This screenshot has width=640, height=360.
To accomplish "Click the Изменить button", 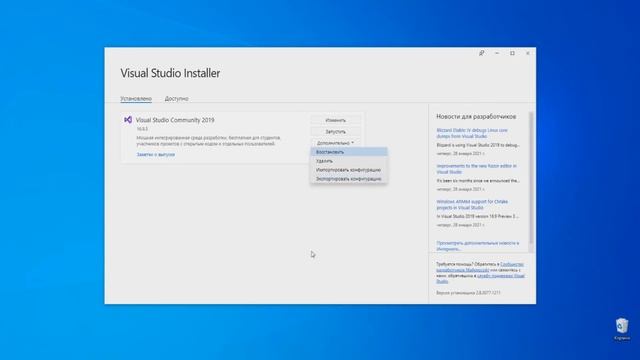I will (x=336, y=120).
